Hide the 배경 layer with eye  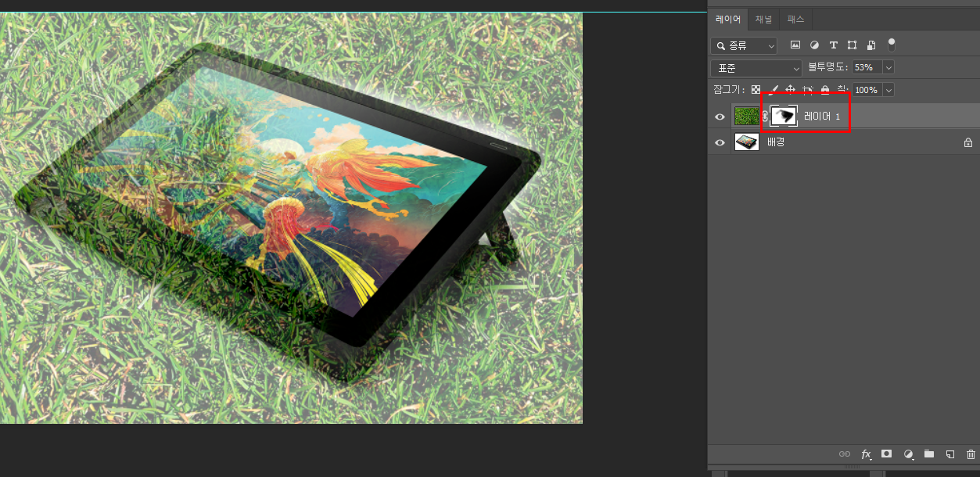tap(720, 142)
